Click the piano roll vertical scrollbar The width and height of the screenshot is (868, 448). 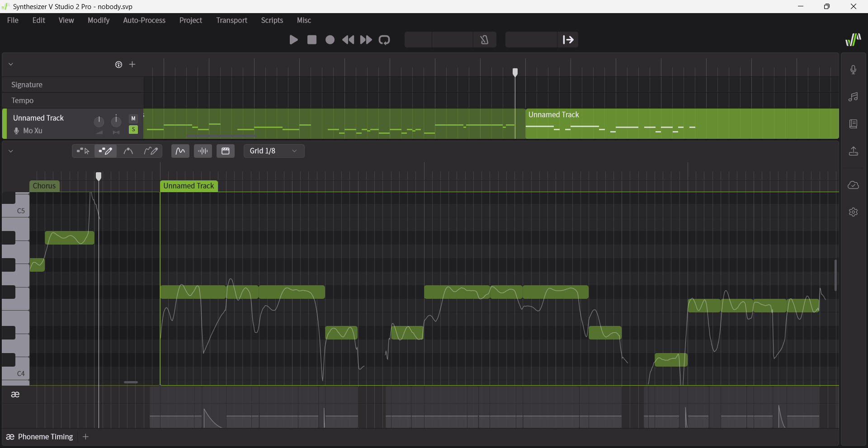(835, 275)
